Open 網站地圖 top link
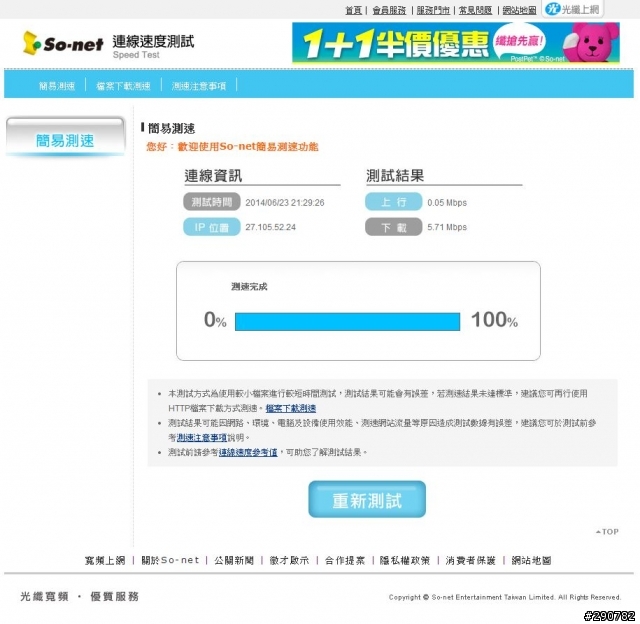Viewport: 640px width, 624px height. click(x=519, y=10)
